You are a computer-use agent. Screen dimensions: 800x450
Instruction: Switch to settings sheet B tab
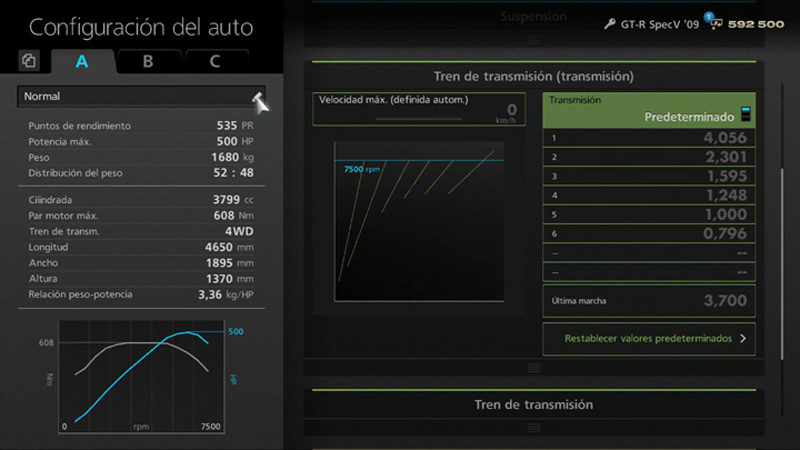tap(147, 61)
